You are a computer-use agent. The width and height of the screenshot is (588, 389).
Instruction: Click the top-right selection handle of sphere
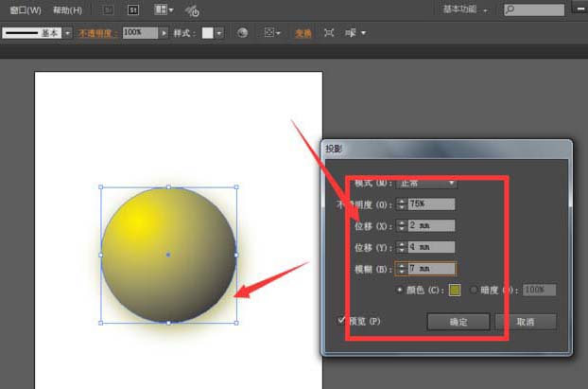236,187
